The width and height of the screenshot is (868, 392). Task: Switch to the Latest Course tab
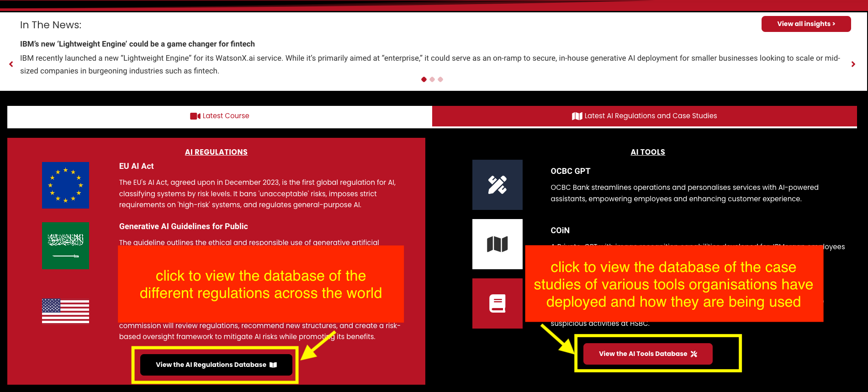[x=220, y=116]
